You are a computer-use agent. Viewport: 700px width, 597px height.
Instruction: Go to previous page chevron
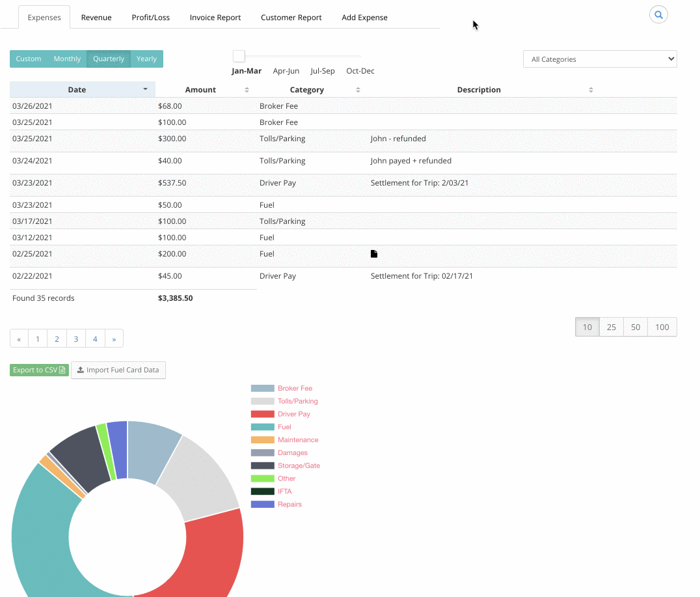coord(20,339)
